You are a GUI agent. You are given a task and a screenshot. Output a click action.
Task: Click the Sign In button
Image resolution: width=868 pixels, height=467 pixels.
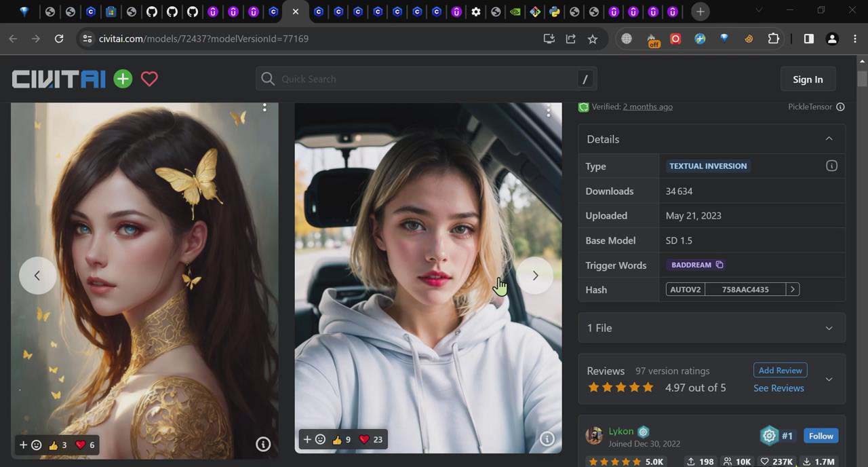point(807,79)
